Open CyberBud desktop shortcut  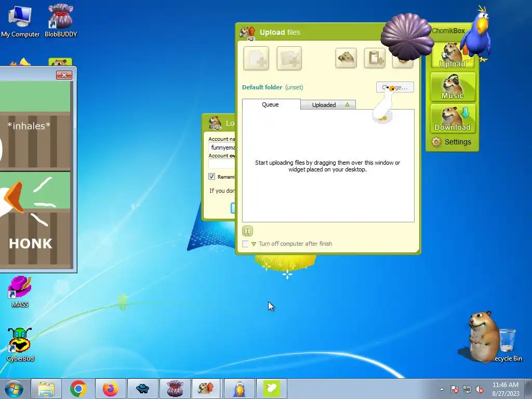[x=20, y=344]
